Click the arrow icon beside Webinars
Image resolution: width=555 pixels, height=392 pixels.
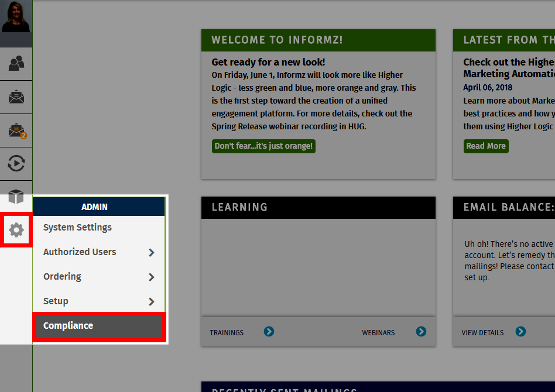pos(421,332)
